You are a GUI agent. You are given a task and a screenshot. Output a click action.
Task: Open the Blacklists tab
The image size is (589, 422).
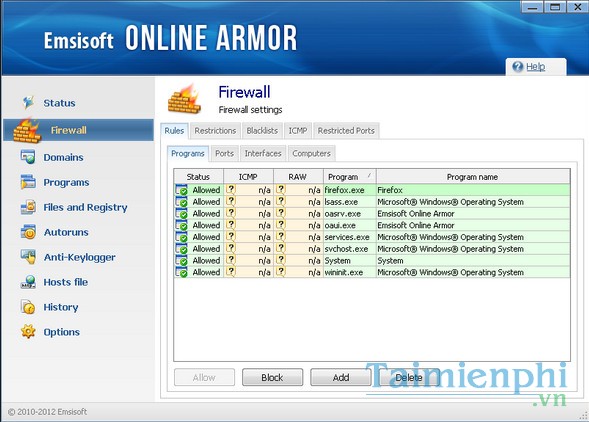[262, 130]
